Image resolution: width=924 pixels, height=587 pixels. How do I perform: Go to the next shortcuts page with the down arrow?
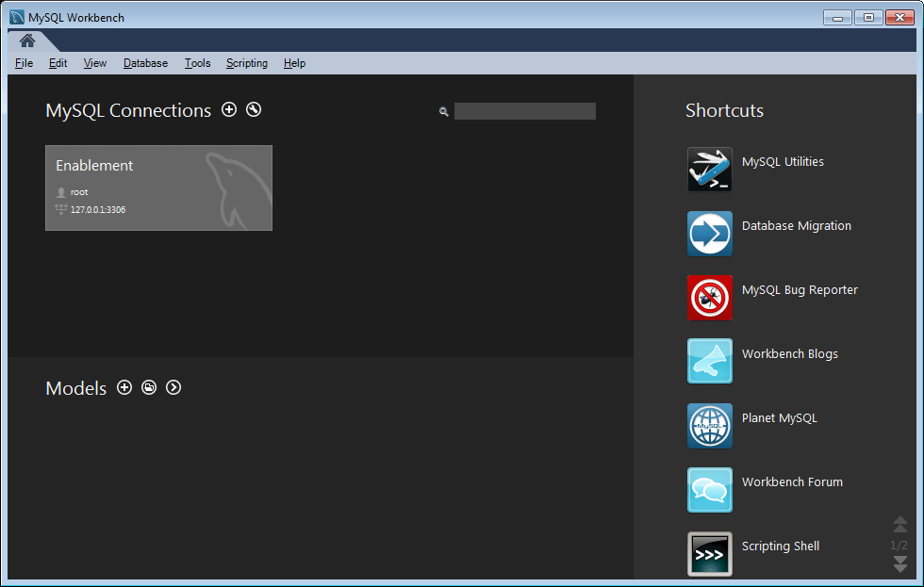[x=899, y=564]
